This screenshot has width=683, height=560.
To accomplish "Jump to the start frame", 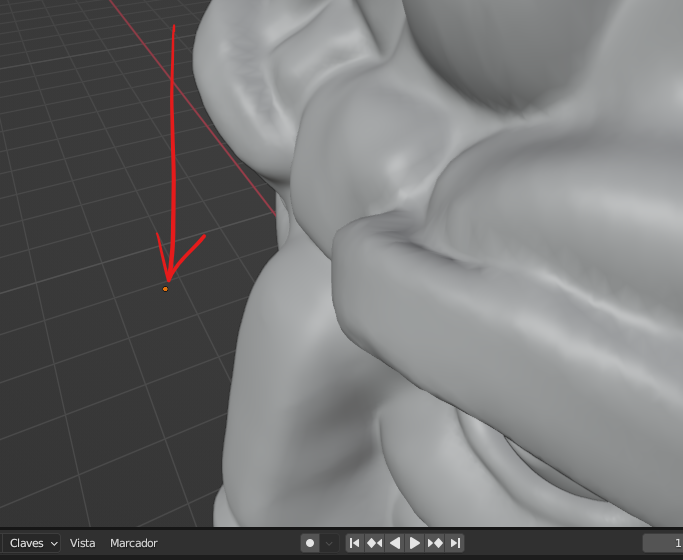I will click(x=355, y=543).
